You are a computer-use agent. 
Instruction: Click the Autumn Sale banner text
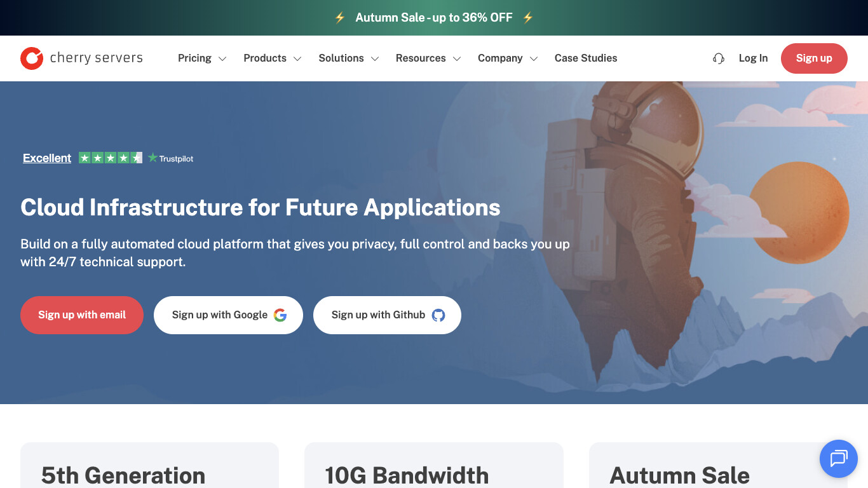(x=434, y=18)
